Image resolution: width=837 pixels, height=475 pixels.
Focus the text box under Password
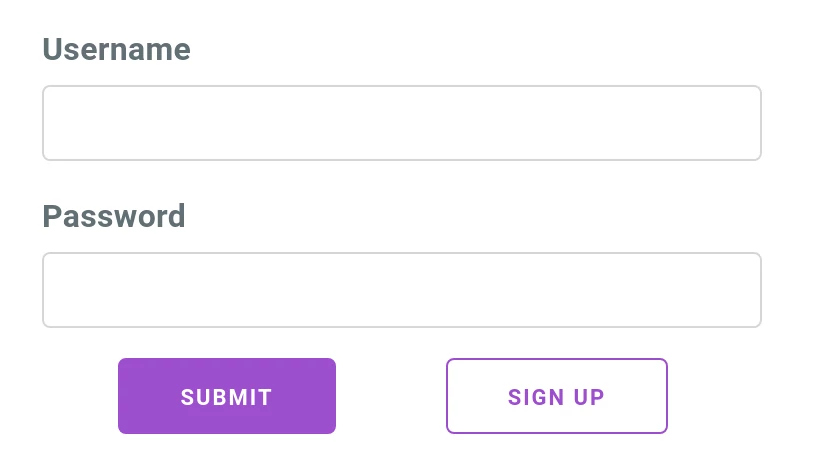coord(402,290)
